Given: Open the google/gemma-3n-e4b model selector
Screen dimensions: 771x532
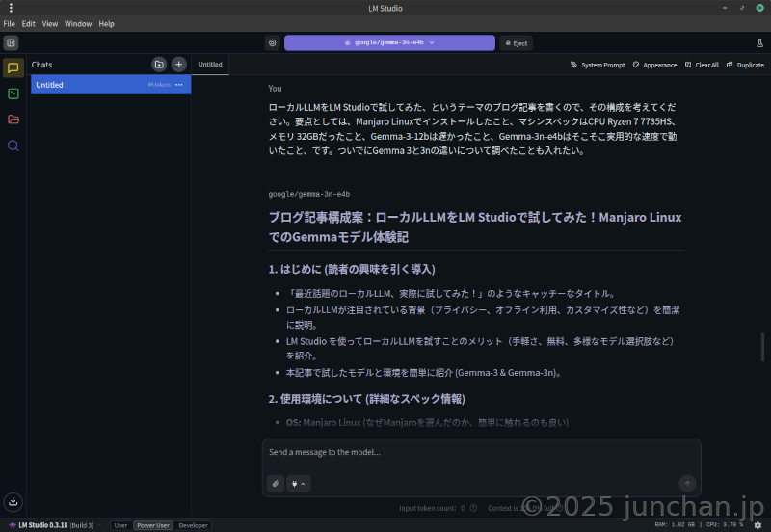Looking at the screenshot, I should [389, 42].
